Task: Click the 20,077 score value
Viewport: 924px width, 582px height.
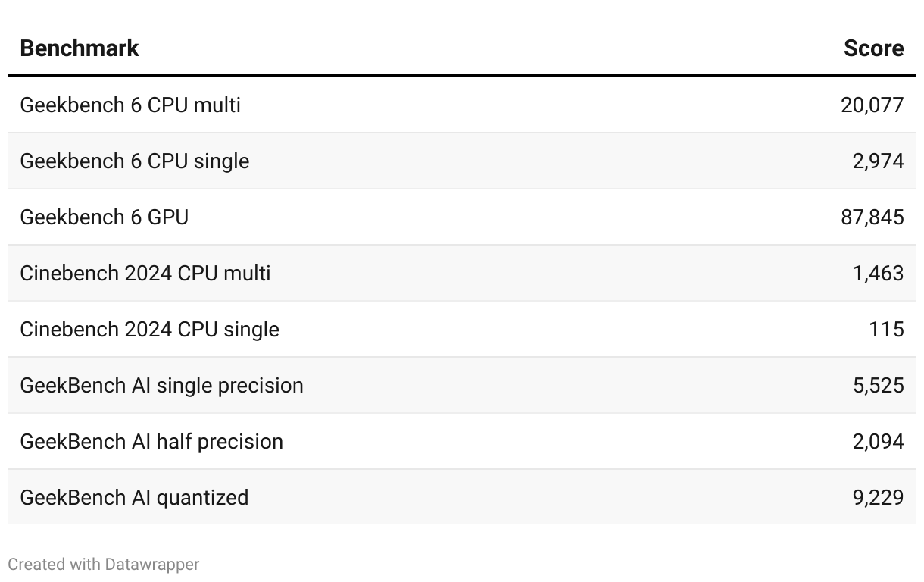Action: (x=872, y=105)
